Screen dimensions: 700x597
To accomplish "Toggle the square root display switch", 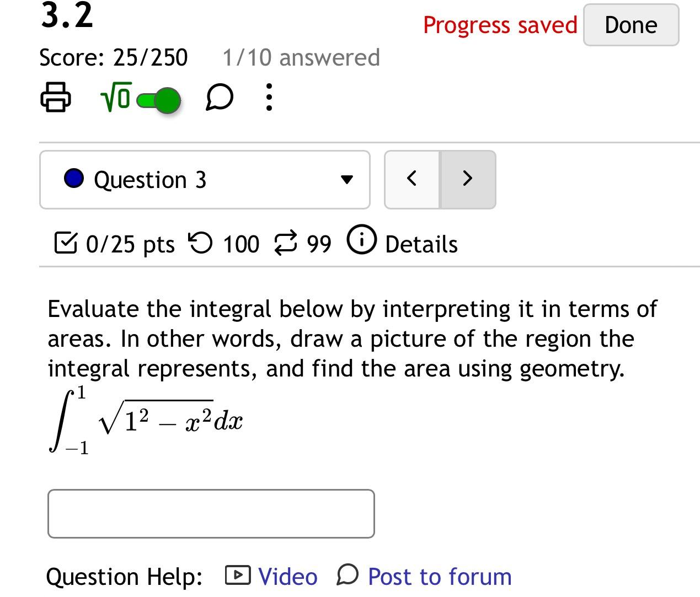I will (x=156, y=100).
